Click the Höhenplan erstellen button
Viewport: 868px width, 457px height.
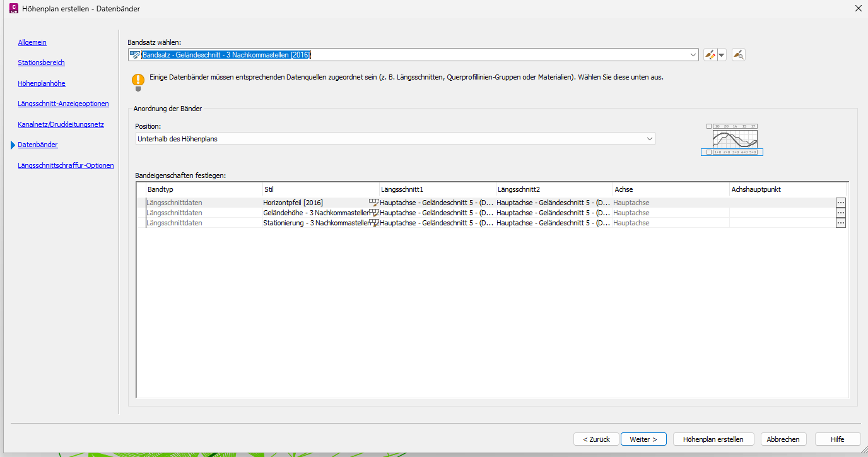point(713,439)
